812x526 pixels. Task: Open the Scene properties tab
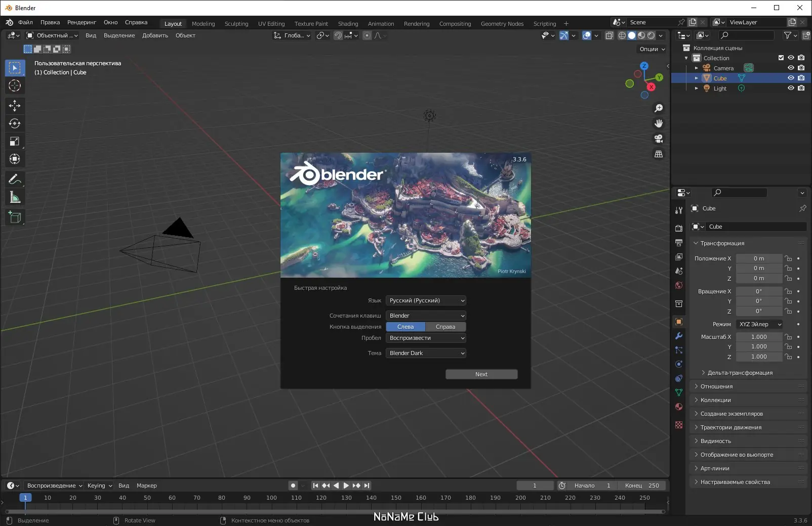679,271
